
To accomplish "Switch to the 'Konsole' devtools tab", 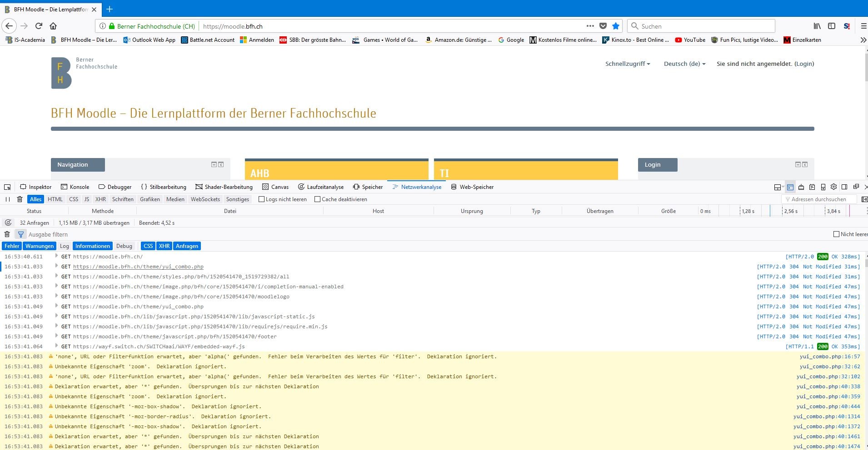I will 75,187.
